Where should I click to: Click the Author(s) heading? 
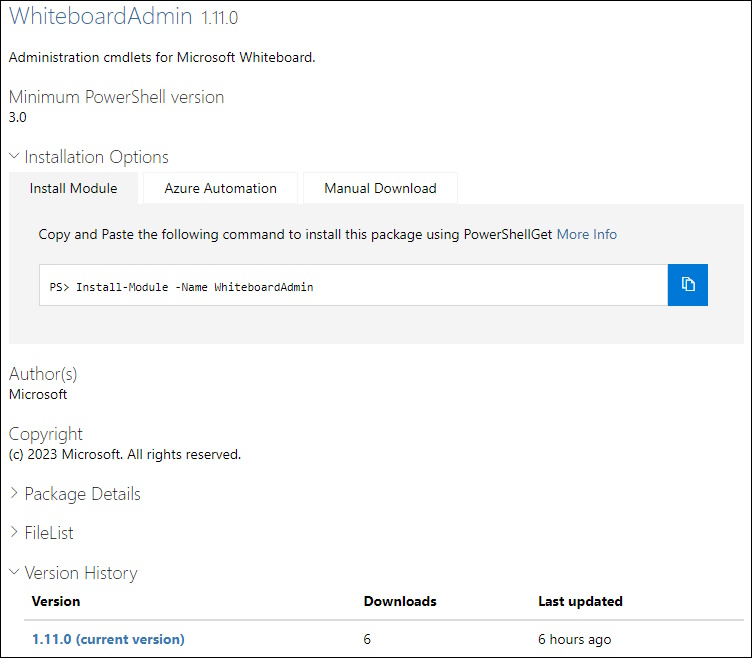[43, 374]
